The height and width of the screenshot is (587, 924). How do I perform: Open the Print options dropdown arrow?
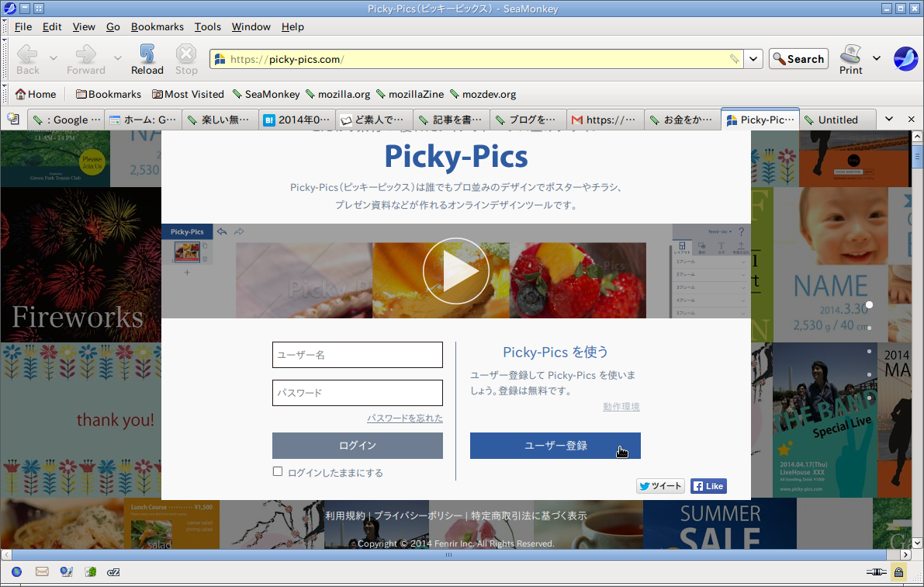pos(876,58)
